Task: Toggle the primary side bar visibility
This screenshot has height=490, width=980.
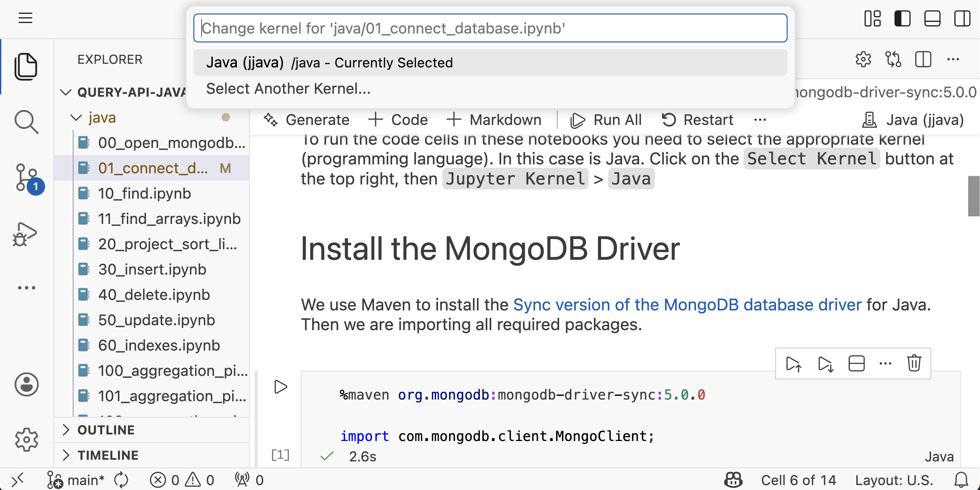Action: pos(902,18)
